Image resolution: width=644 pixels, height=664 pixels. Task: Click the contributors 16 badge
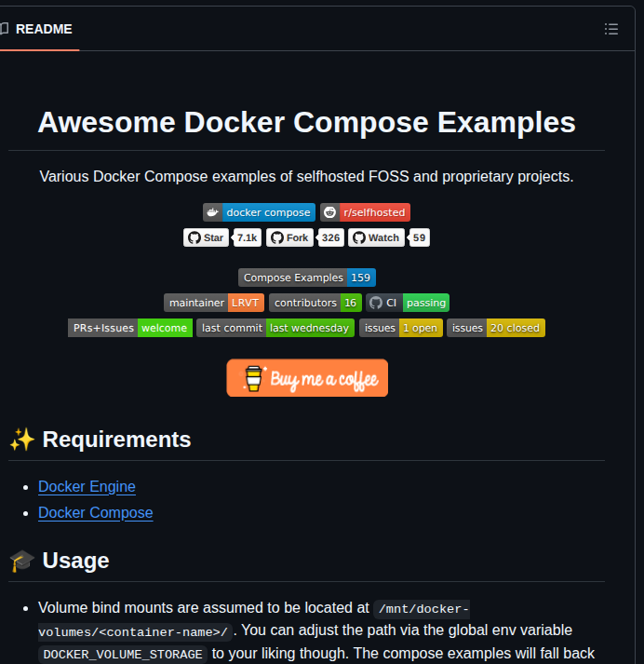click(x=315, y=303)
